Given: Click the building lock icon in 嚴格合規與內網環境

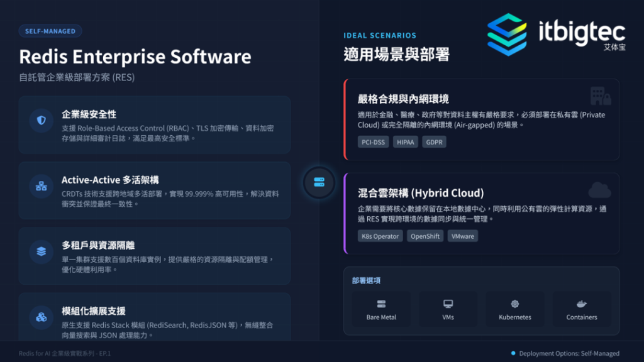Looking at the screenshot, I should point(600,96).
